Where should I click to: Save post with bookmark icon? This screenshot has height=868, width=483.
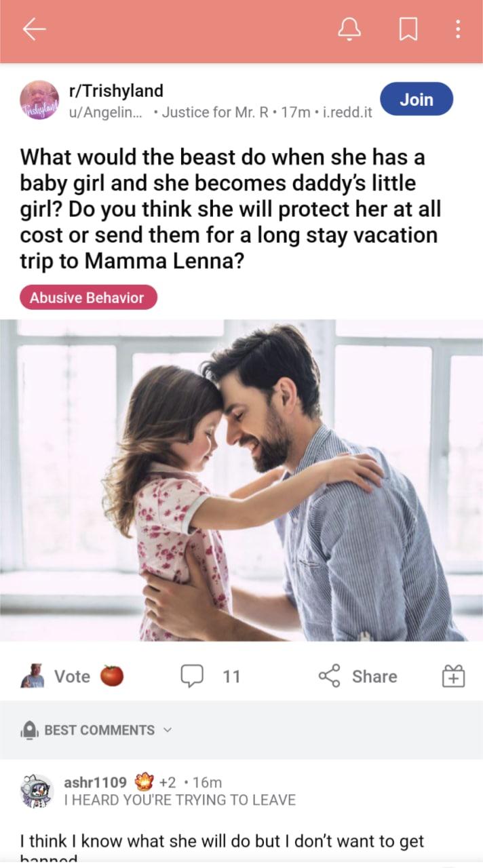pyautogui.click(x=408, y=29)
